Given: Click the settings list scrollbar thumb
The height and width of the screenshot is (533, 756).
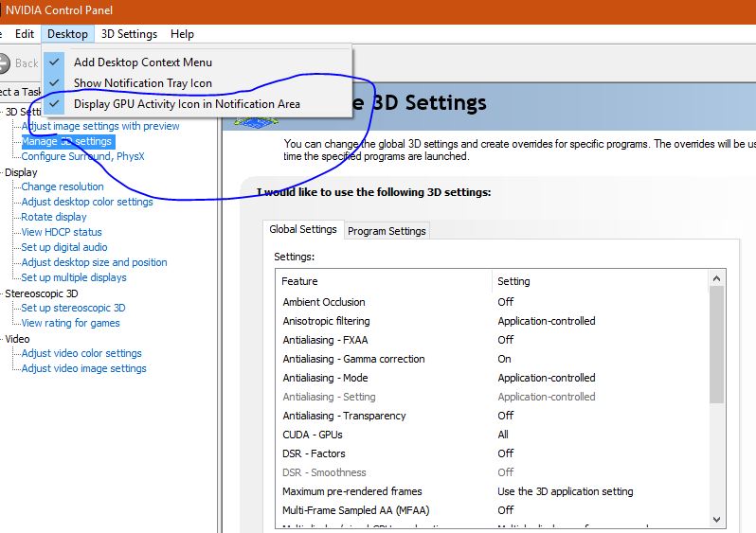Looking at the screenshot, I should [716, 345].
